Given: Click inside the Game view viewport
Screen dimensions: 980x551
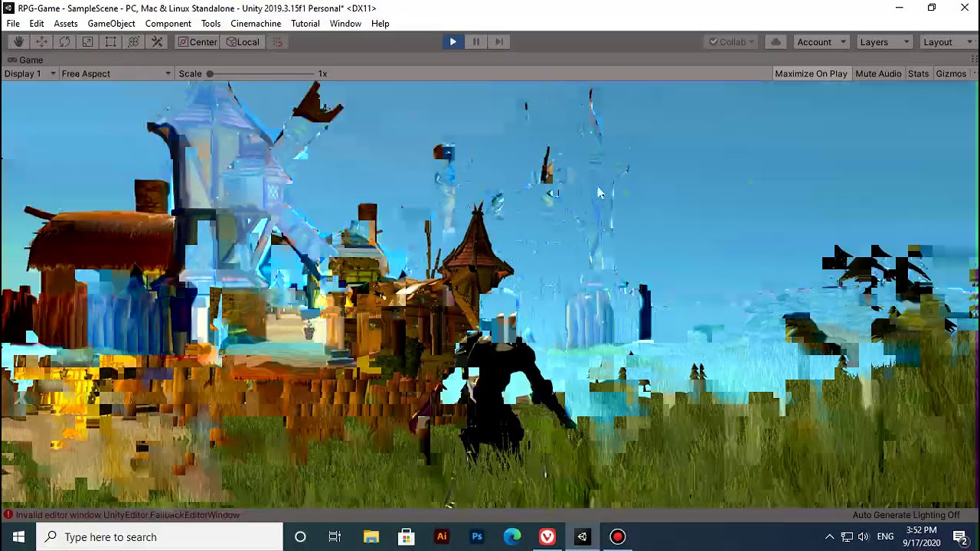Looking at the screenshot, I should pyautogui.click(x=490, y=295).
